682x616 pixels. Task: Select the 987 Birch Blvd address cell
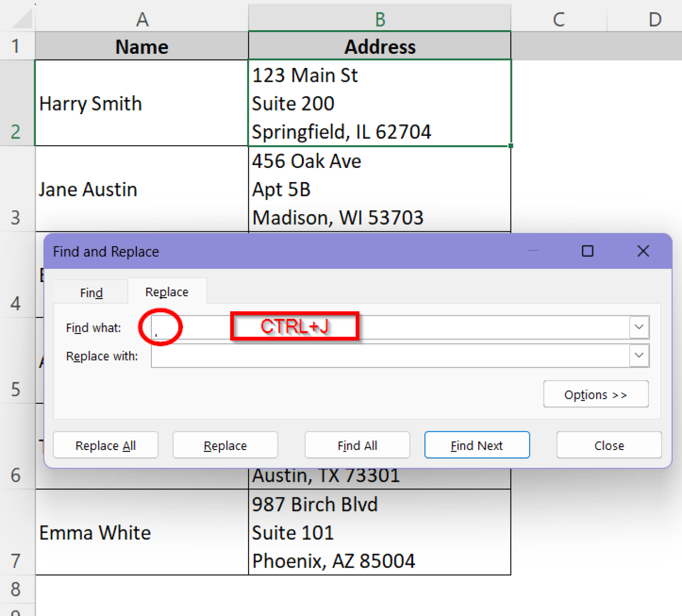pyautogui.click(x=380, y=532)
